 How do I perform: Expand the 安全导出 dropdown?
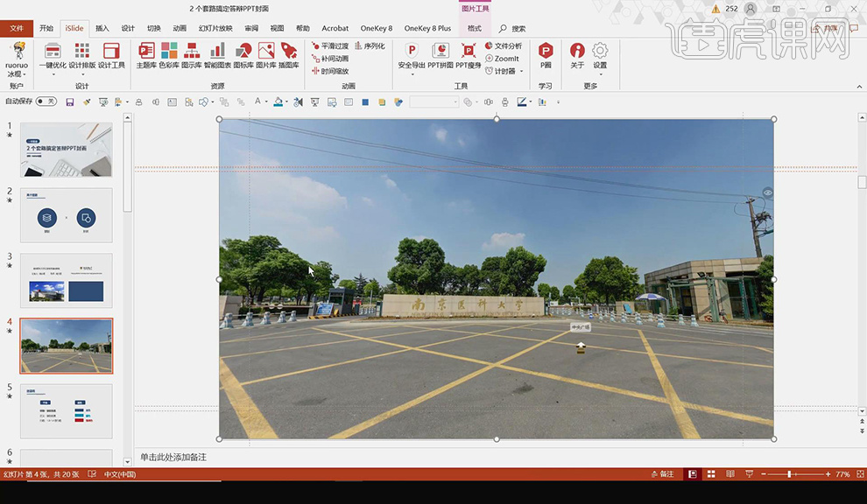click(x=412, y=74)
